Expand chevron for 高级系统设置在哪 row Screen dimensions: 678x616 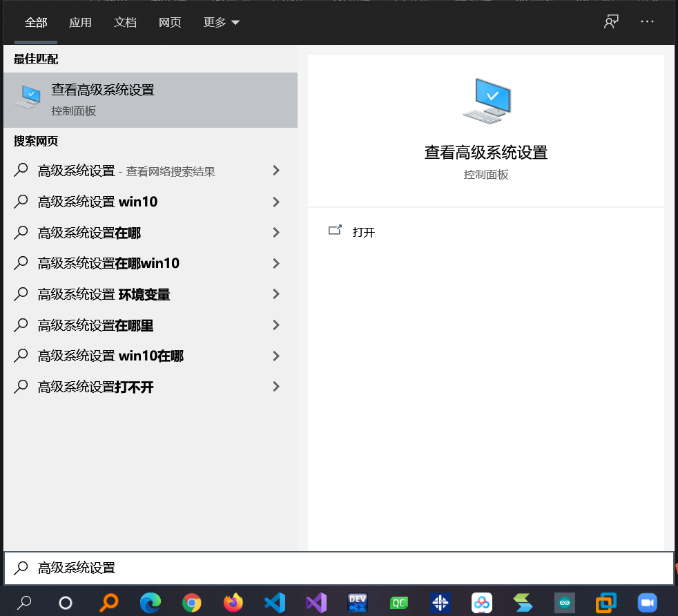[276, 233]
